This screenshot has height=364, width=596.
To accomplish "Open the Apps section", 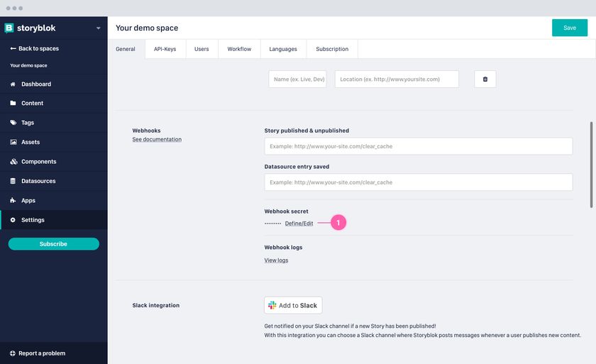I will coord(54,200).
